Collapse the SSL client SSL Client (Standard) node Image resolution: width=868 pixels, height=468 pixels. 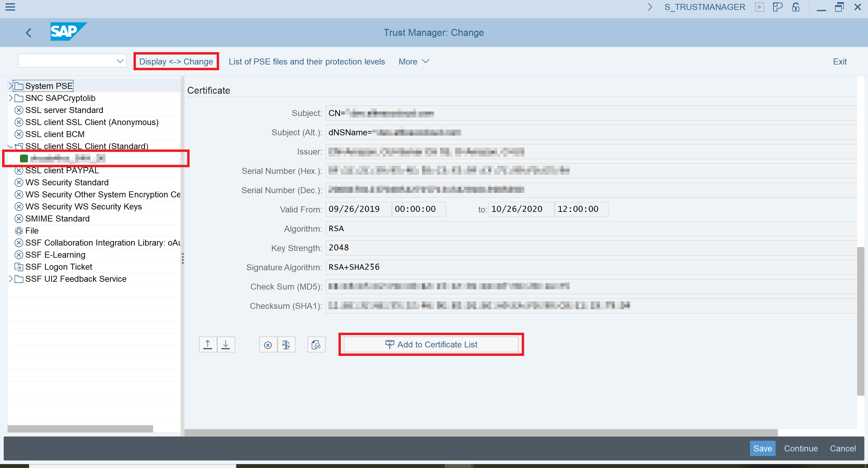click(x=10, y=146)
